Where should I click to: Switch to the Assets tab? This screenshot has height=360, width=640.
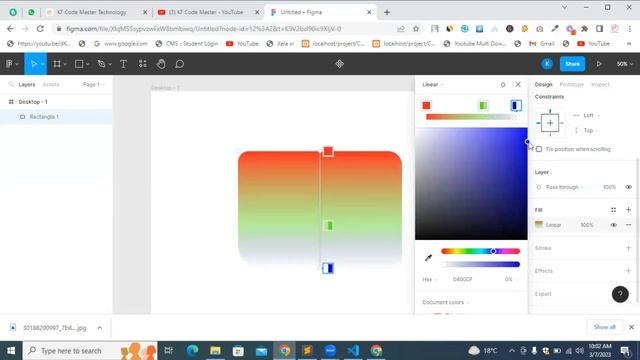[51, 84]
